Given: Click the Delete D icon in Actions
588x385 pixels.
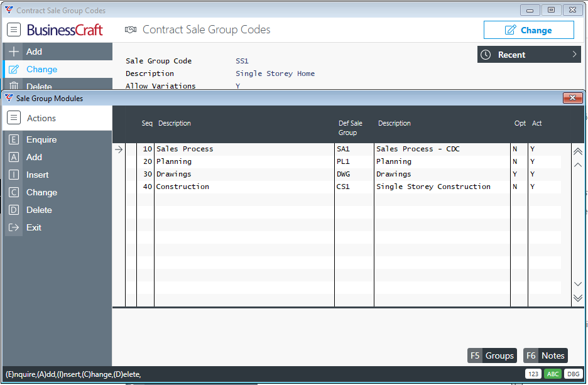Looking at the screenshot, I should coord(13,210).
